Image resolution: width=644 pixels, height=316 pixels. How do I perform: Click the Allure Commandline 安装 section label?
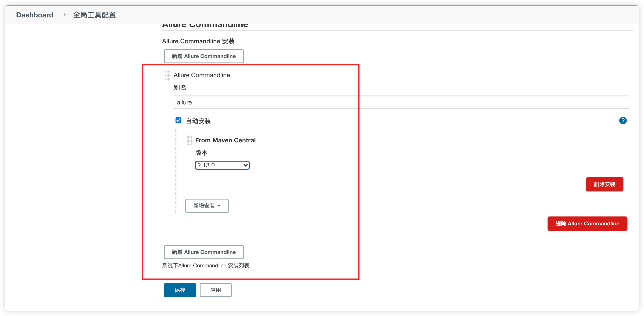[x=198, y=41]
